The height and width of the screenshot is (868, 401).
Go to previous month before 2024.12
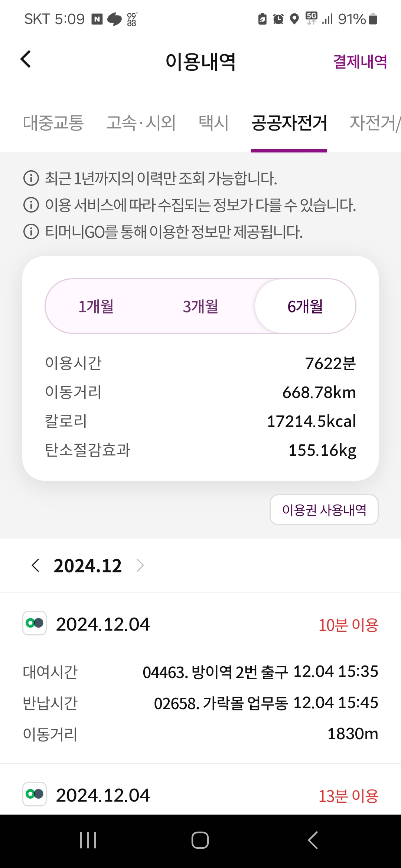point(36,566)
